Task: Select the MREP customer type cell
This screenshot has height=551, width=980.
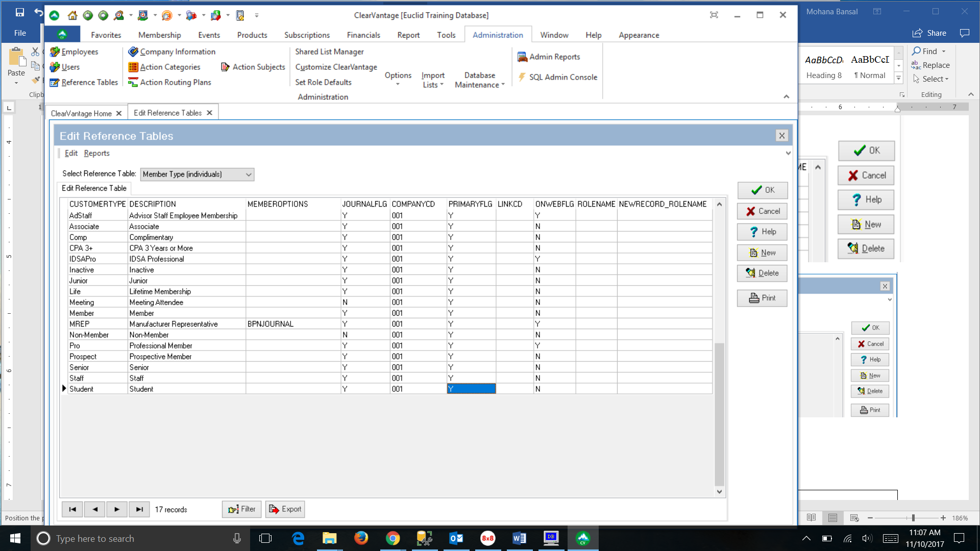Action: 97,324
